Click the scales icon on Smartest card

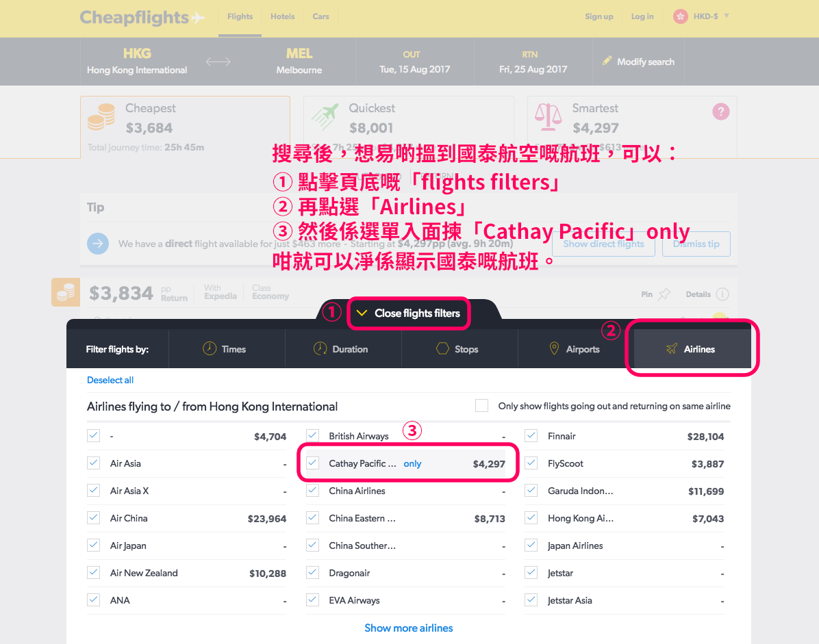pyautogui.click(x=548, y=116)
